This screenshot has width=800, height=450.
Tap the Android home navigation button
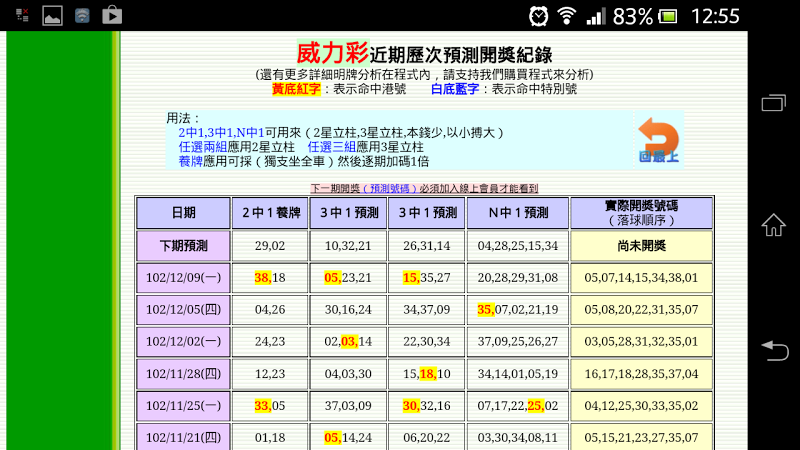[x=773, y=224]
